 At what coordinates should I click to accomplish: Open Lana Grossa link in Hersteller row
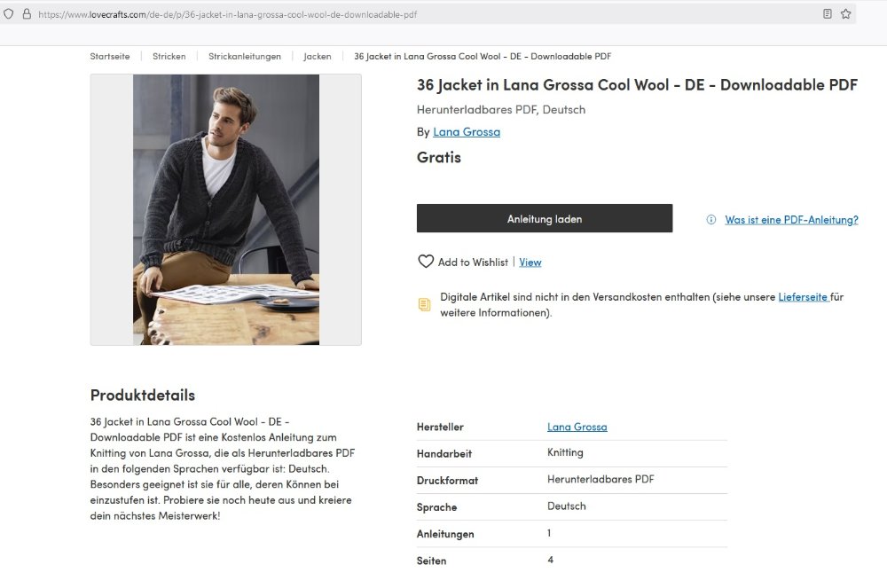[577, 427]
